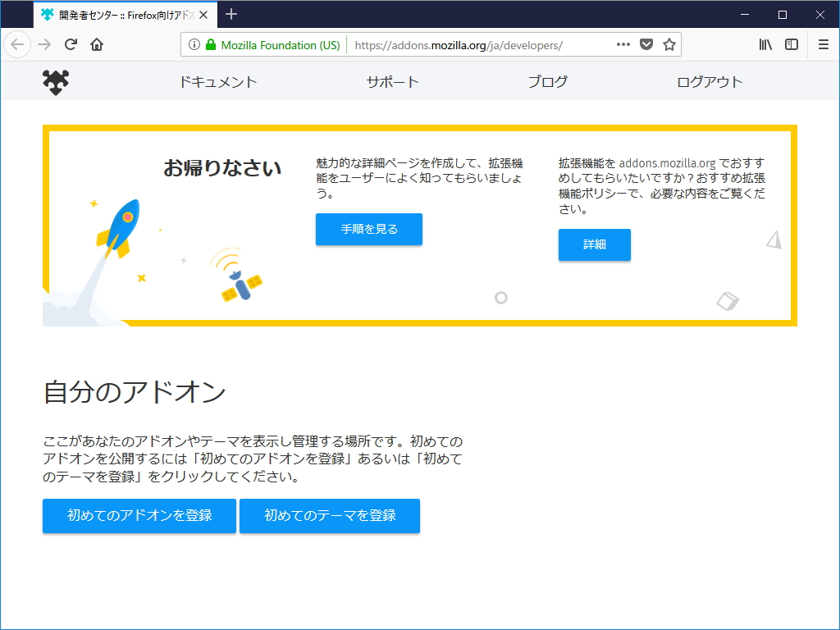Click the 手順を見る button
This screenshot has height=630, width=840.
[x=368, y=229]
